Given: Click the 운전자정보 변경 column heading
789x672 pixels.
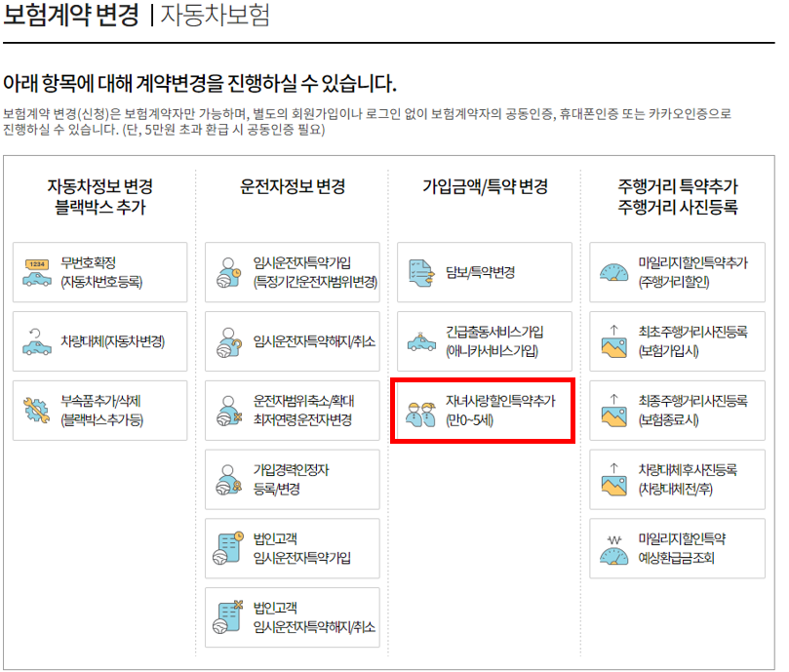Looking at the screenshot, I should tap(293, 186).
